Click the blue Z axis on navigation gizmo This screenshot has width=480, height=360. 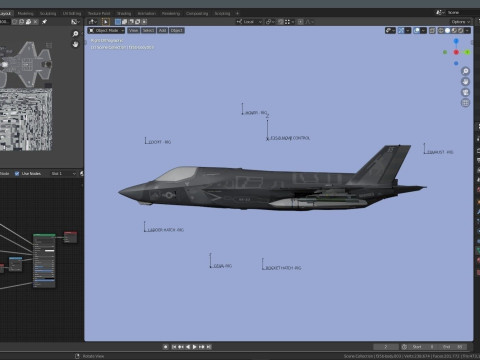coord(456,41)
